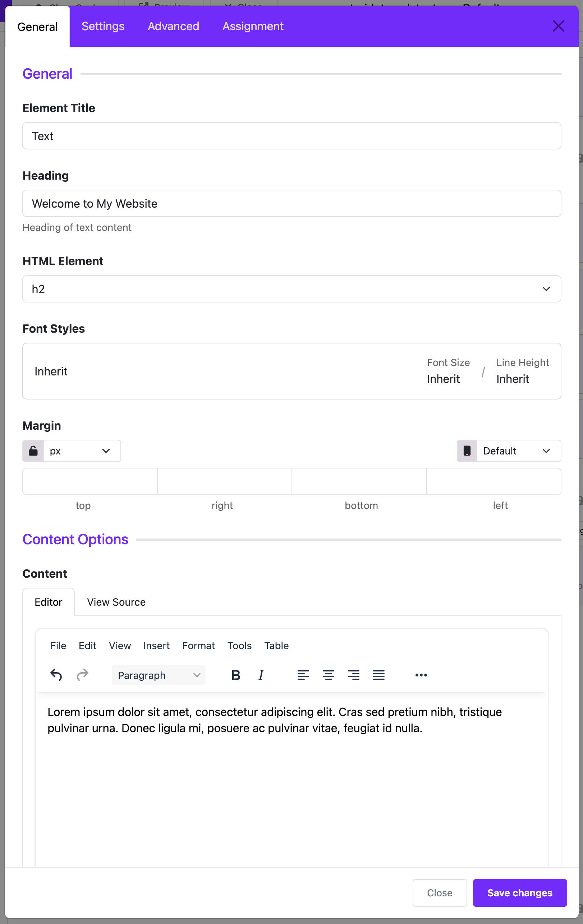
Task: Switch to the Settings tab
Action: (x=103, y=26)
